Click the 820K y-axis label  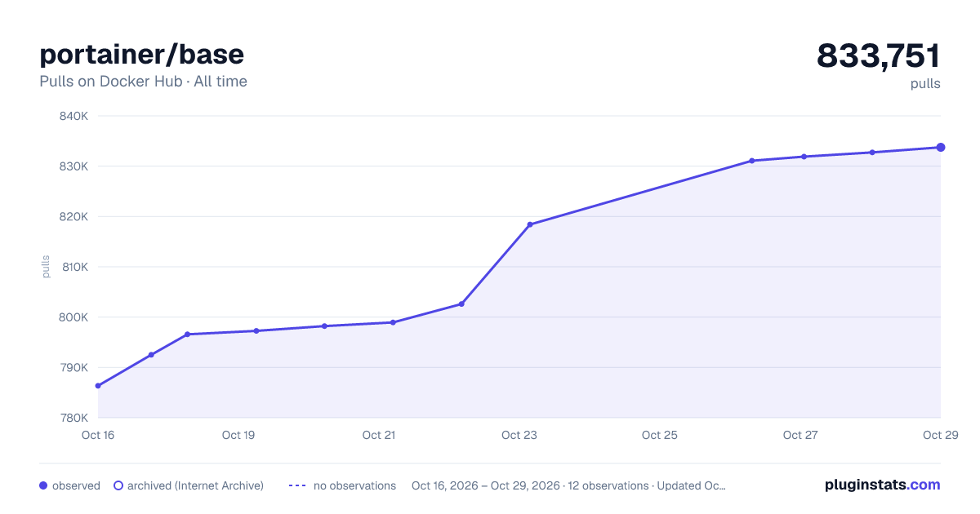pyautogui.click(x=73, y=217)
